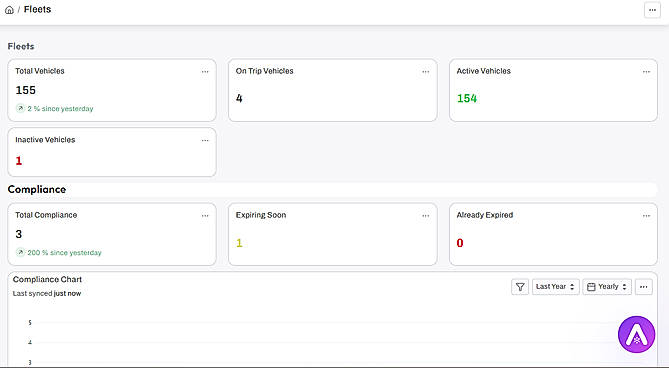Click the Already Expired card title
The image size is (669, 368).
point(485,215)
